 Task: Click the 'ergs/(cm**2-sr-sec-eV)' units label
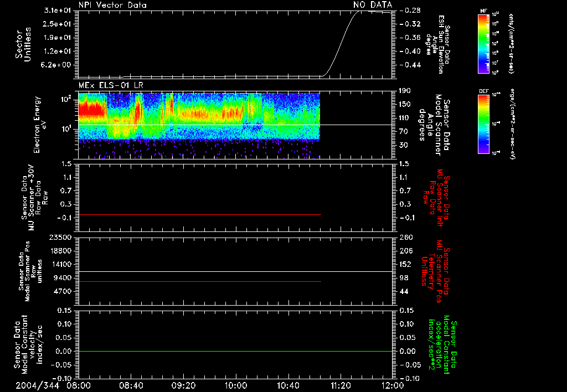coord(512,124)
